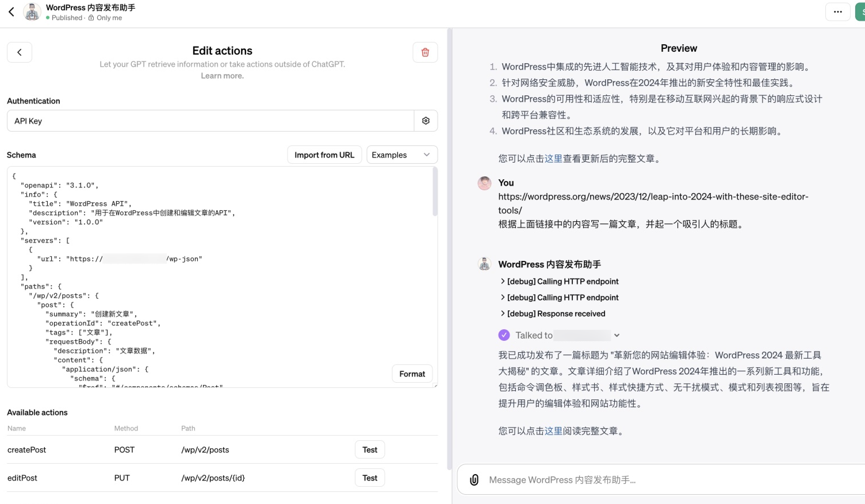This screenshot has height=504, width=865.
Task: Click the WordPress GPT avatar in header
Action: click(x=32, y=12)
